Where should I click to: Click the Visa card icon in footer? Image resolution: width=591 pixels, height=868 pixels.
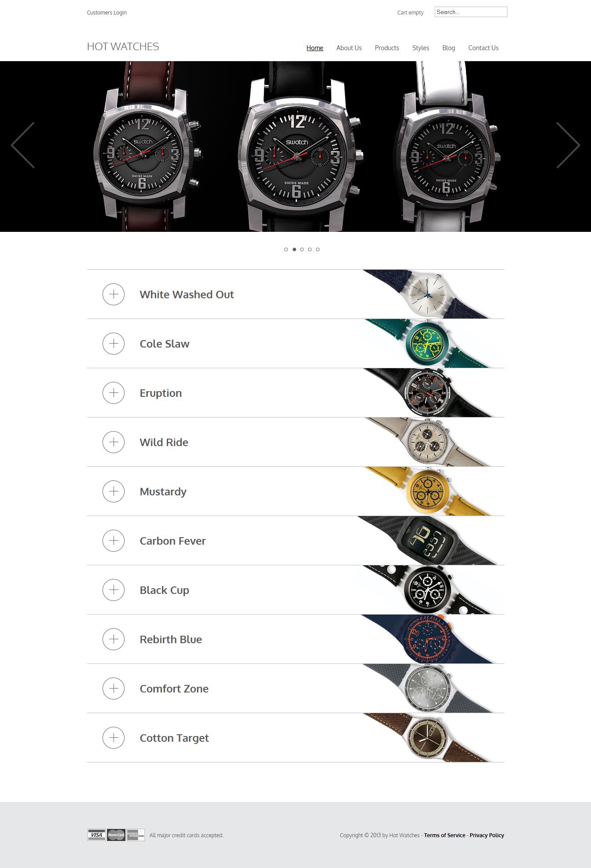pos(96,835)
